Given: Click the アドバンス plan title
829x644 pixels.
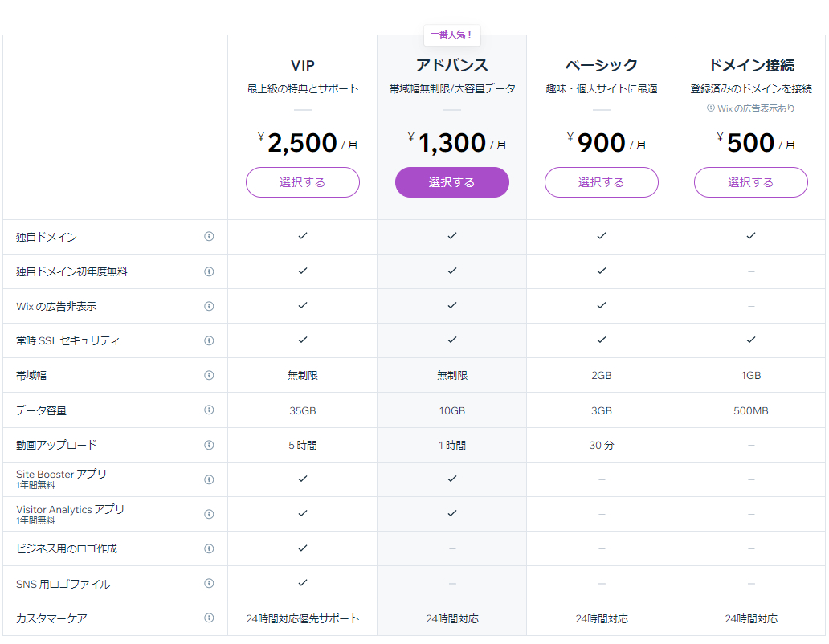Looking at the screenshot, I should tap(452, 66).
